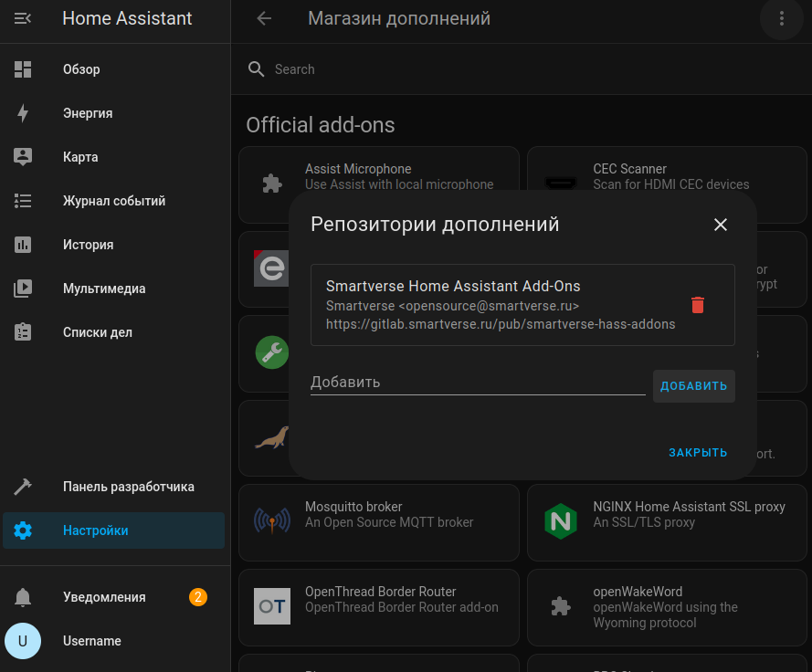Go back using the arrow icon
The height and width of the screenshot is (672, 812).
click(x=264, y=18)
